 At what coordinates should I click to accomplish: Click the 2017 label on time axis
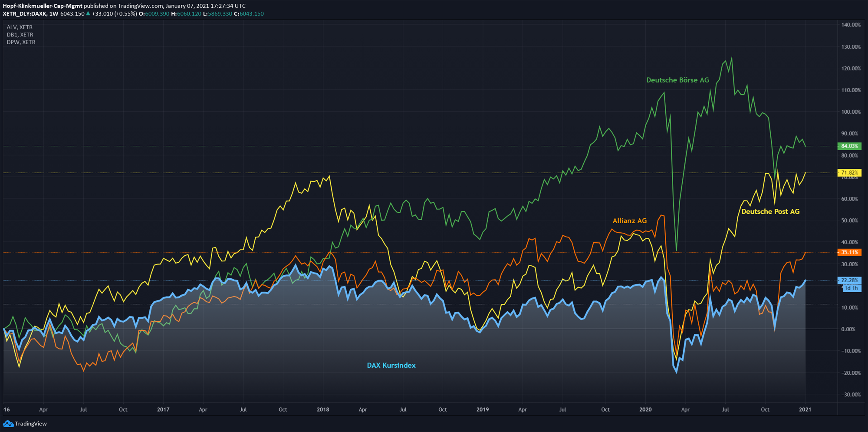coord(163,409)
